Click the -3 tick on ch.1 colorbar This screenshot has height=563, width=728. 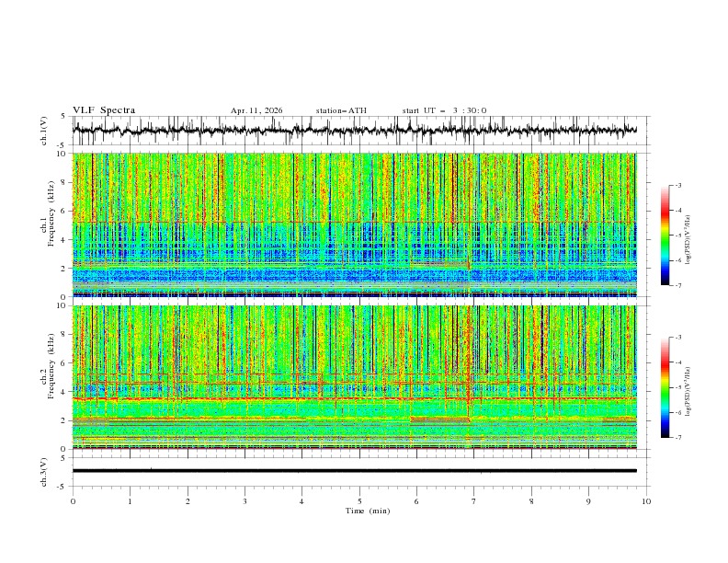[678, 185]
